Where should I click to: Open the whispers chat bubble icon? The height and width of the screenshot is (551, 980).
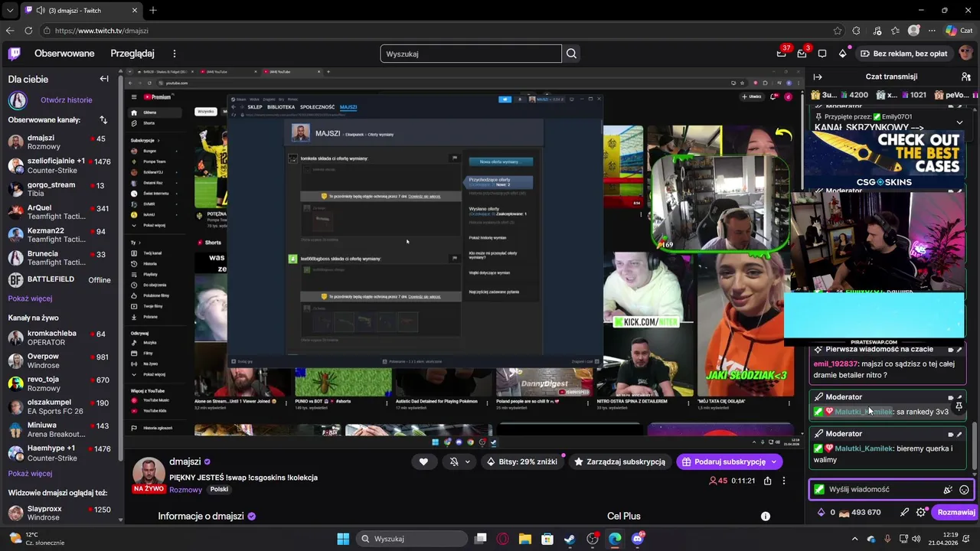tap(822, 54)
